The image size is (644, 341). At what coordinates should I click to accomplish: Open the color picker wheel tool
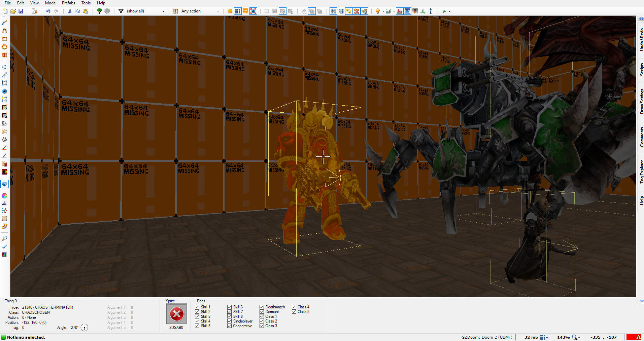click(x=4, y=195)
